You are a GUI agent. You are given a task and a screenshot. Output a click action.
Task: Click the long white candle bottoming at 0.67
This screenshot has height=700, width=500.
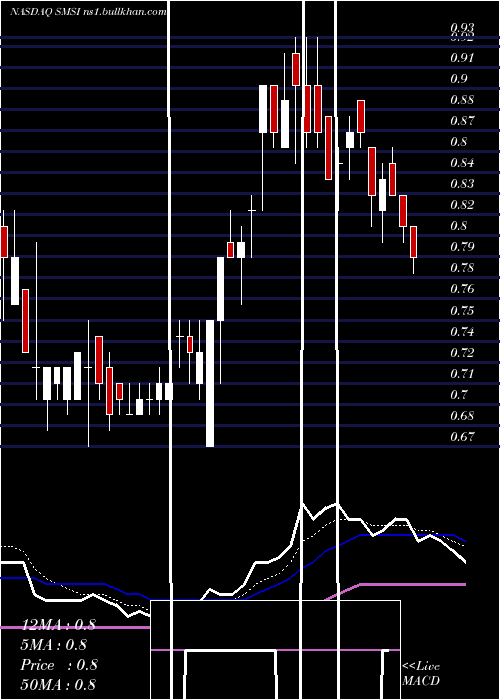pyautogui.click(x=210, y=383)
